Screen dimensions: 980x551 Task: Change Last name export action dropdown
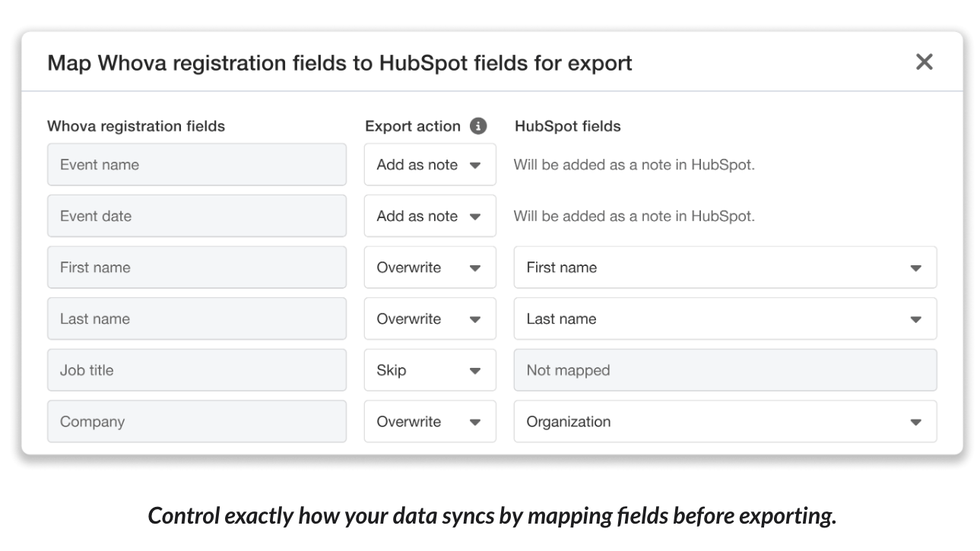pos(430,318)
